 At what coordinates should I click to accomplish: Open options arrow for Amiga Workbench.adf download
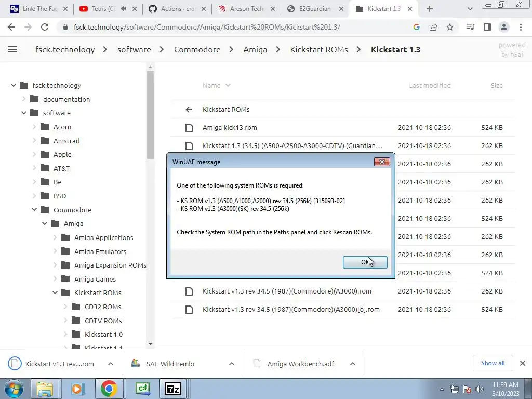coord(353,364)
